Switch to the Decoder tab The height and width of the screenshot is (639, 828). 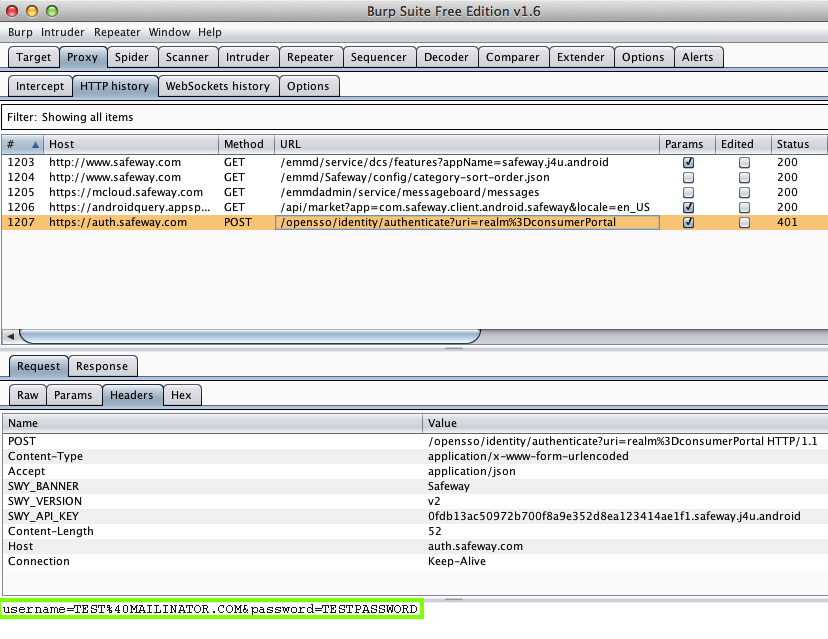point(446,57)
